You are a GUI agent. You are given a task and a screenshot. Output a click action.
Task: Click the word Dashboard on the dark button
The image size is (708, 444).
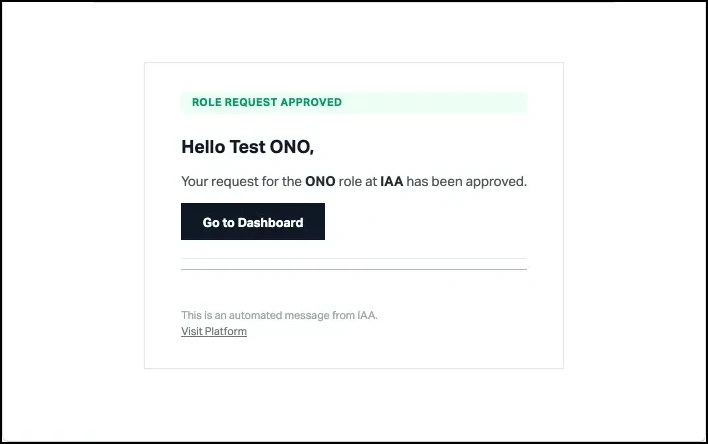[x=270, y=222]
